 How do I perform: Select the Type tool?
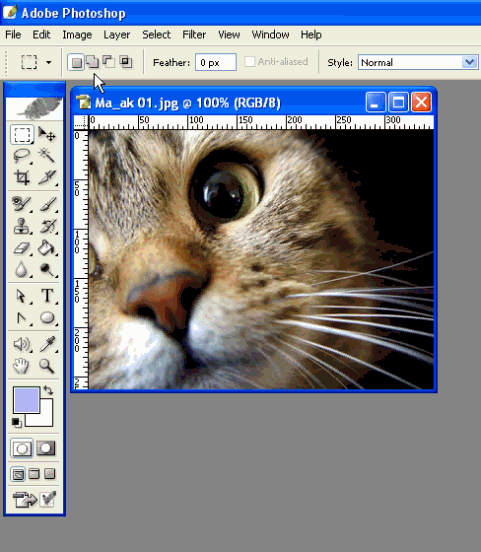pyautogui.click(x=46, y=296)
